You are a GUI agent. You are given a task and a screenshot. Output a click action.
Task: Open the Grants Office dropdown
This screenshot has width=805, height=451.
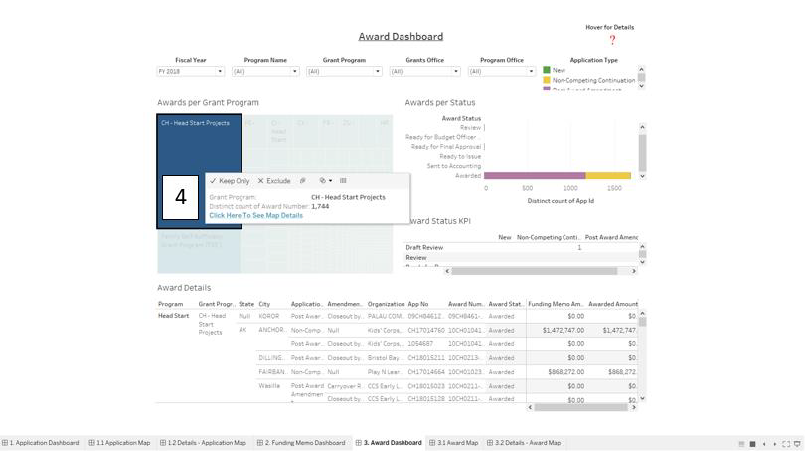424,72
